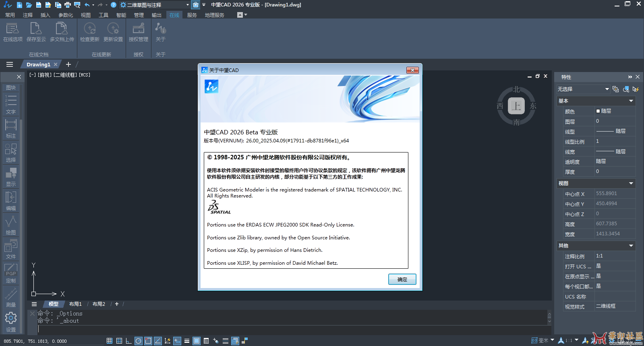Open the 二维草图与注释 workspace dropdown

155,5
